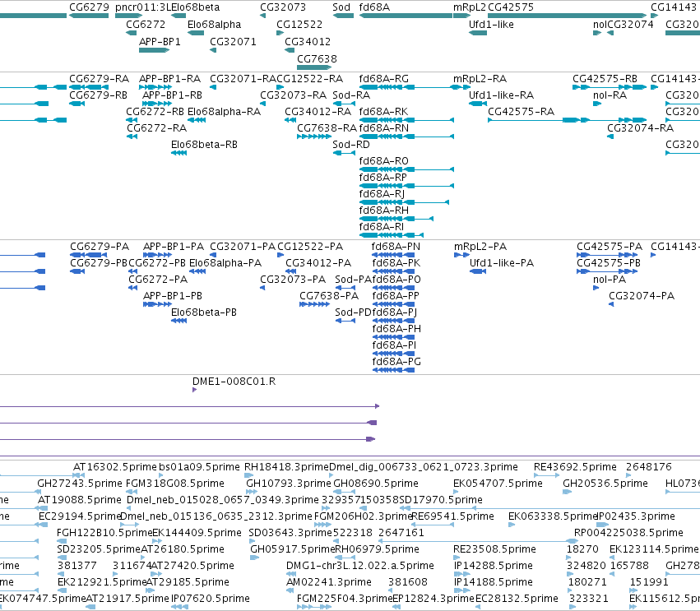Click the CG34012 gene label
The height and width of the screenshot is (611, 700).
(x=308, y=42)
